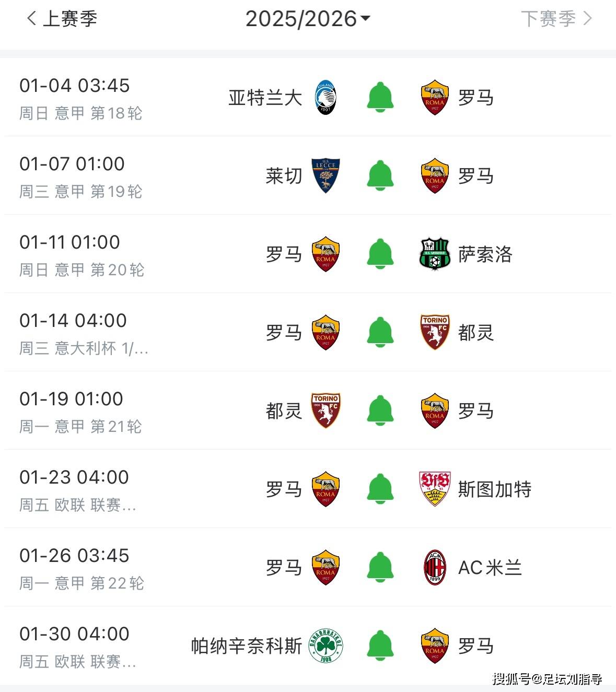Screen dimensions: 616x692
Task: Go to previous season (上赛季)
Action: tap(62, 19)
